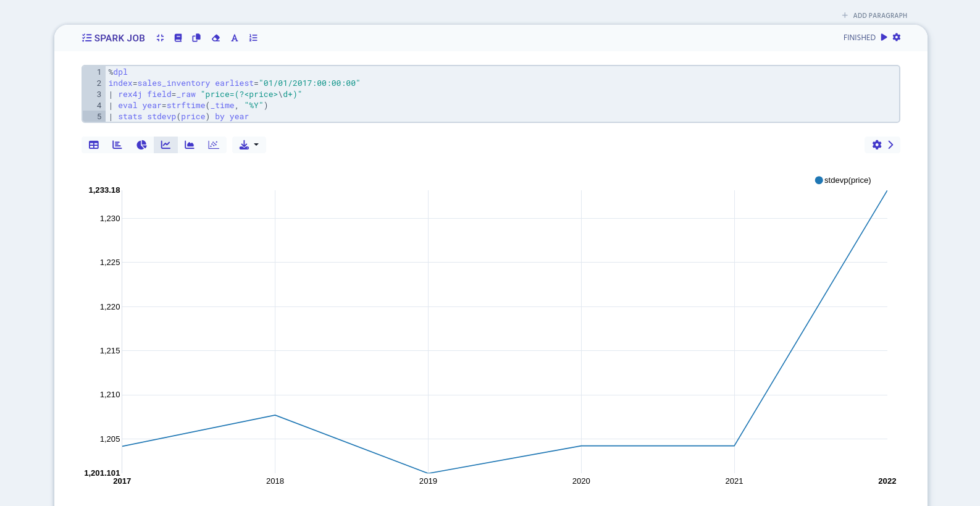Click the book icon in paragraph header
The image size is (980, 506).
coord(178,38)
